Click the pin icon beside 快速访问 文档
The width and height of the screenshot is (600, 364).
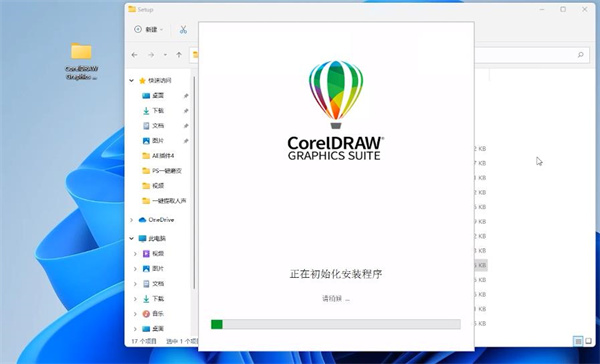point(186,126)
